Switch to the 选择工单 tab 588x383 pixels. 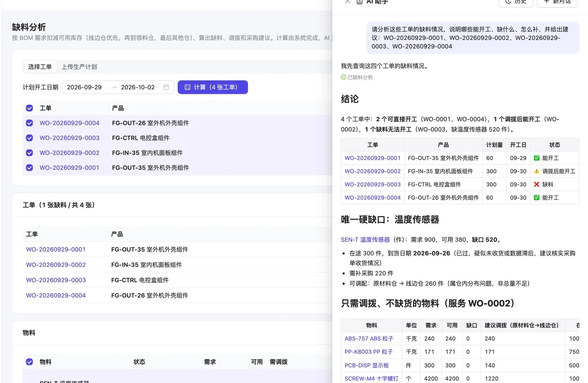[40, 66]
